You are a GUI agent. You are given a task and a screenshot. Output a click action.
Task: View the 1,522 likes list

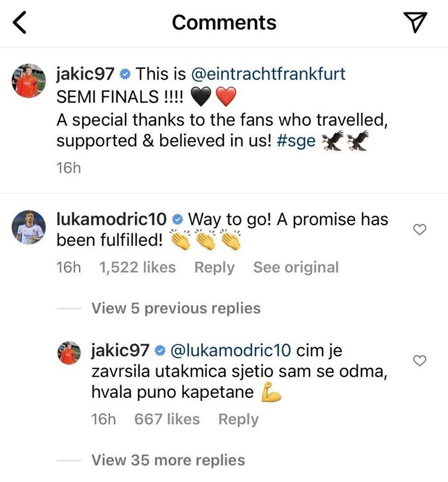(137, 267)
